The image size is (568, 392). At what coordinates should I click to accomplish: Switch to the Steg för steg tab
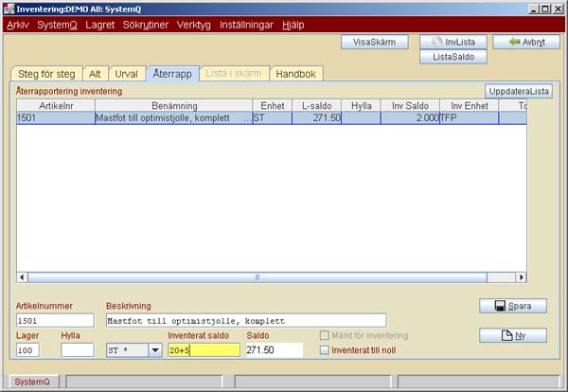click(x=46, y=74)
